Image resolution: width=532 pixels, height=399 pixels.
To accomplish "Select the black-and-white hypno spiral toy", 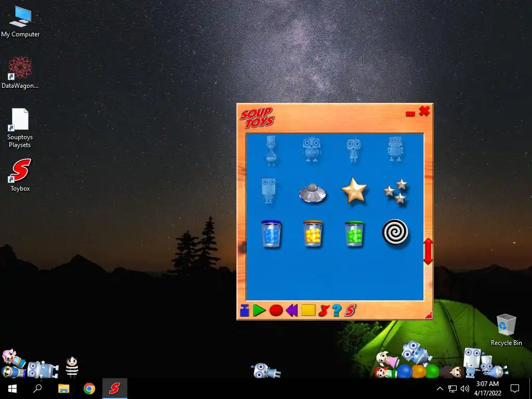I will pyautogui.click(x=395, y=233).
